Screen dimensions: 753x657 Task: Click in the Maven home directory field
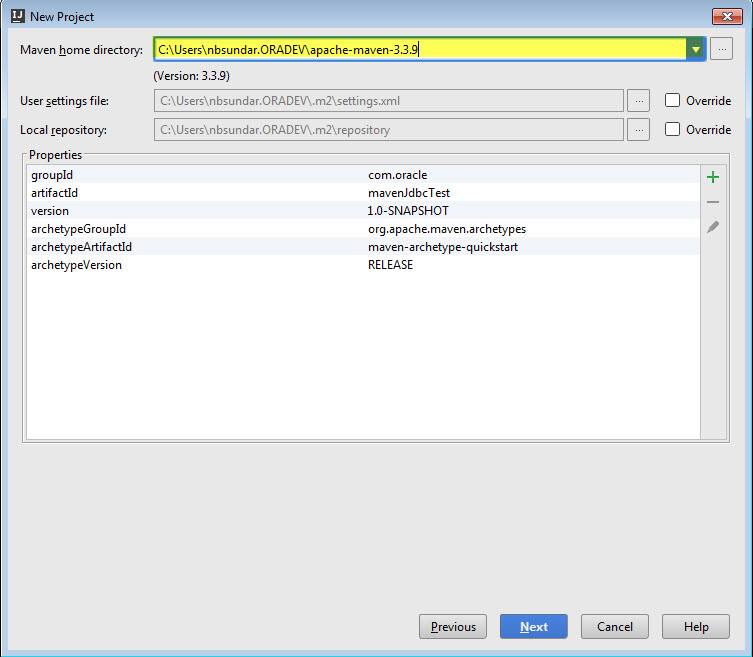click(420, 49)
